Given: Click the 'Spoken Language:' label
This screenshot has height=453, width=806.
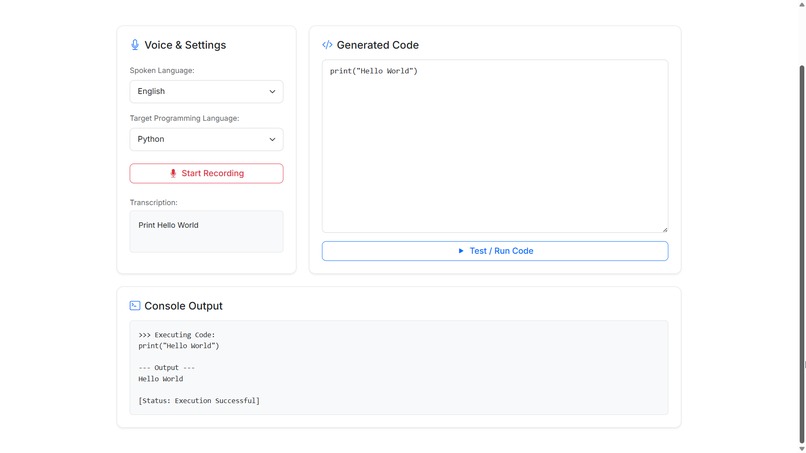Looking at the screenshot, I should point(162,70).
